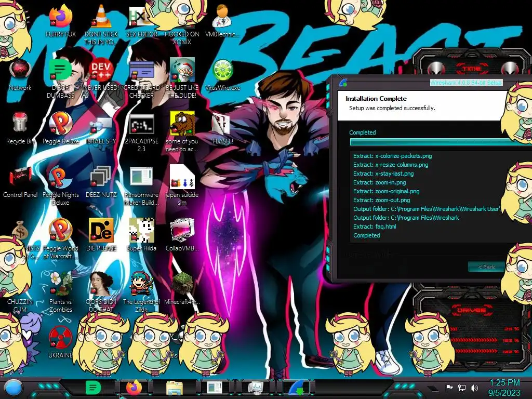Select 'Output folder: C:\Program Files\Wireshark' line
Screen dimensions: 532x399
pyautogui.click(x=406, y=218)
